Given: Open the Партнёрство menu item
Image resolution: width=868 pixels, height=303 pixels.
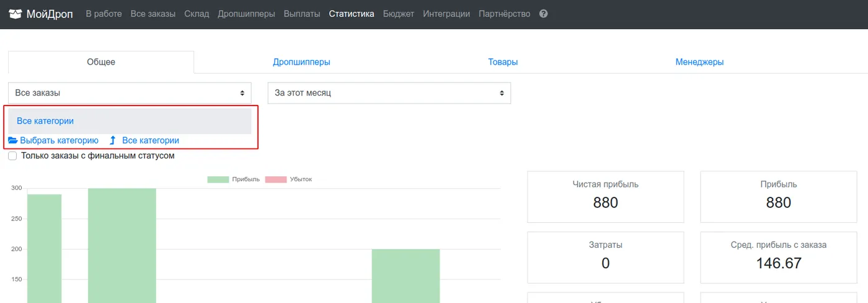Looking at the screenshot, I should (505, 14).
